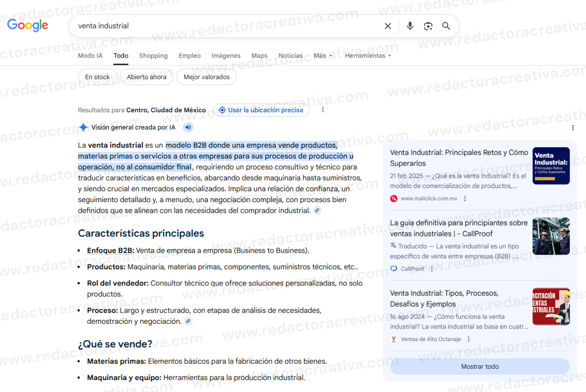Click 'Usar la ubicación precisa' button
The image size is (586, 392).
261,110
